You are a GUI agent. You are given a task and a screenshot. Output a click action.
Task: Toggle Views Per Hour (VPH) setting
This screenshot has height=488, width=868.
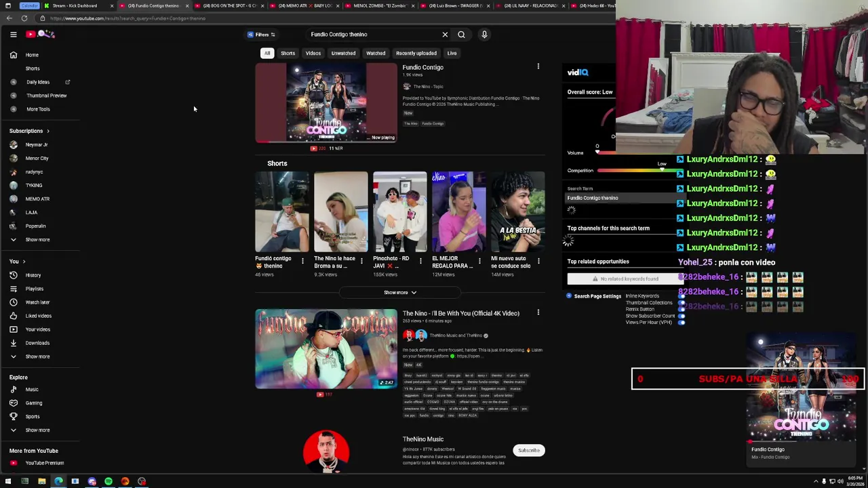pyautogui.click(x=682, y=323)
